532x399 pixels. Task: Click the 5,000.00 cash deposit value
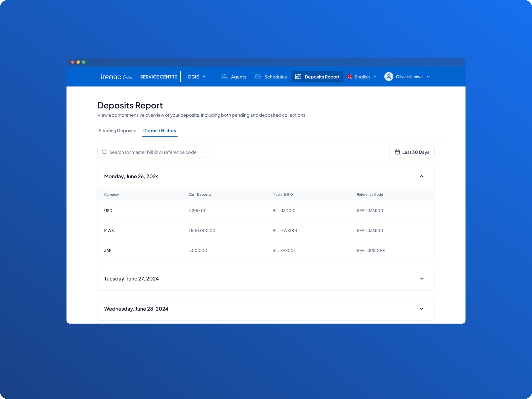[198, 250]
